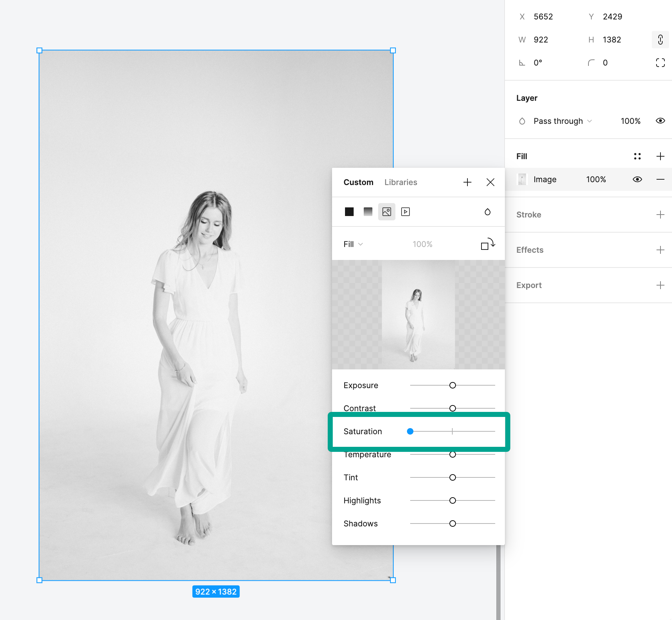Screen dimensions: 672x620
Task: Hide the Image fill layer
Action: pyautogui.click(x=637, y=179)
